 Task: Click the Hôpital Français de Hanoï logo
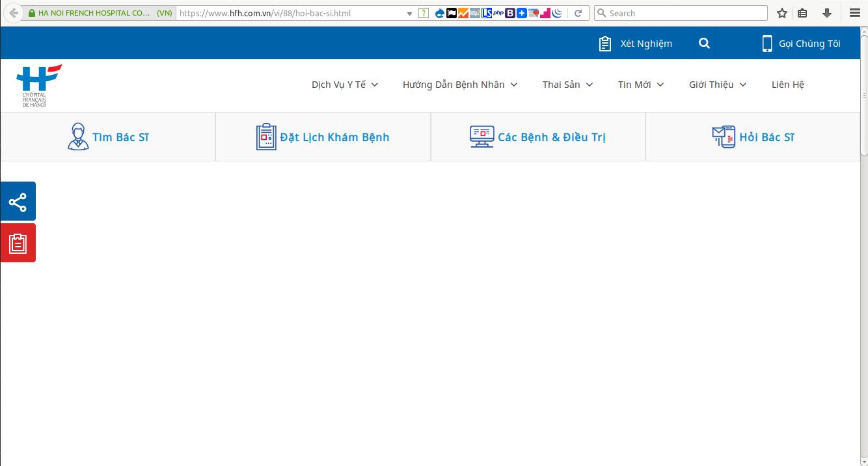pos(39,85)
